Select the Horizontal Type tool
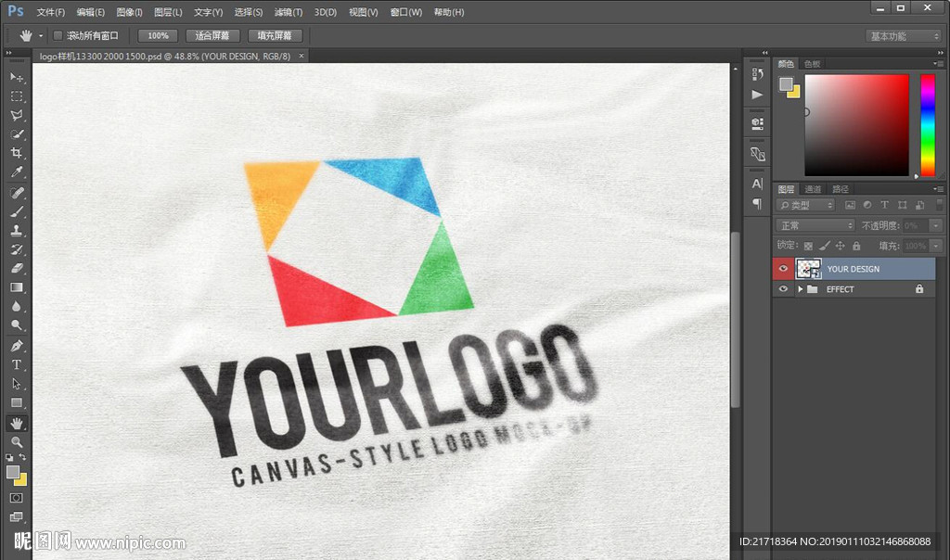 pos(17,364)
